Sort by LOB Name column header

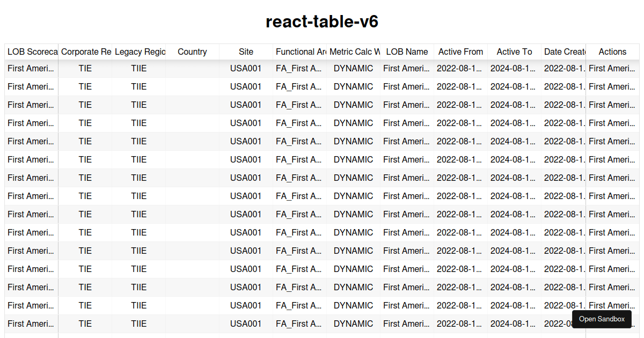point(407,52)
